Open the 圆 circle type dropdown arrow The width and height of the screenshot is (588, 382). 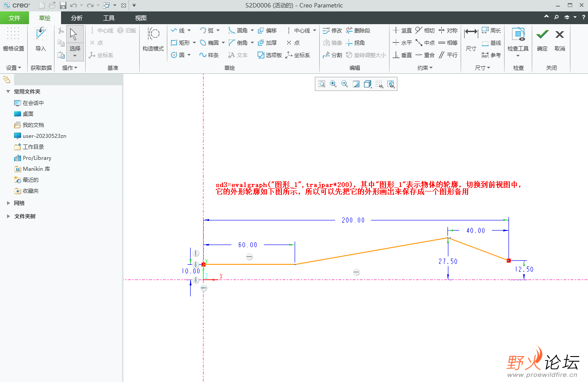click(189, 55)
